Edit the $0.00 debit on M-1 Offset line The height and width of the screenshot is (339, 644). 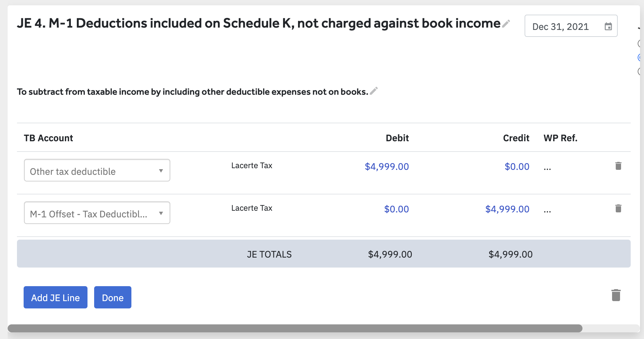[396, 209]
